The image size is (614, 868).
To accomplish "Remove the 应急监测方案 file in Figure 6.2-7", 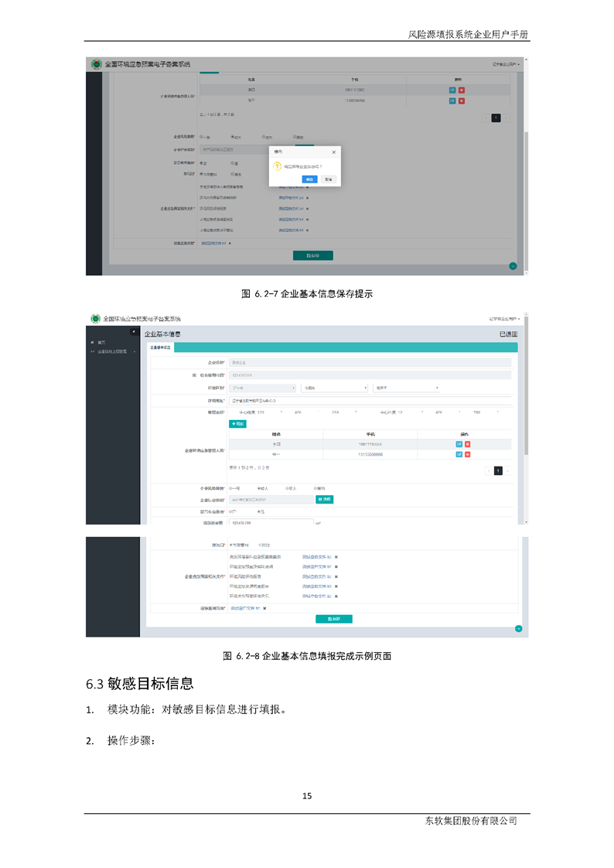I will click(230, 243).
